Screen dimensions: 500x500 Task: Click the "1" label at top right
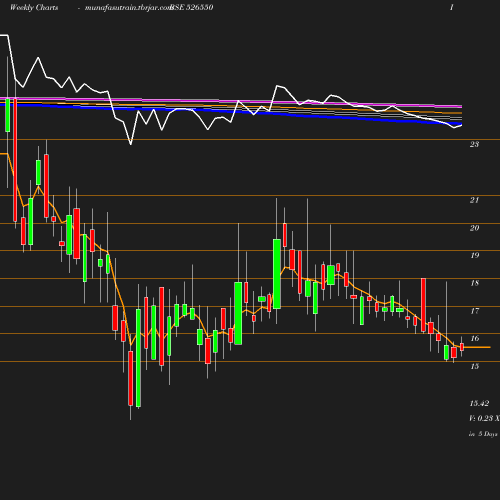click(x=452, y=7)
